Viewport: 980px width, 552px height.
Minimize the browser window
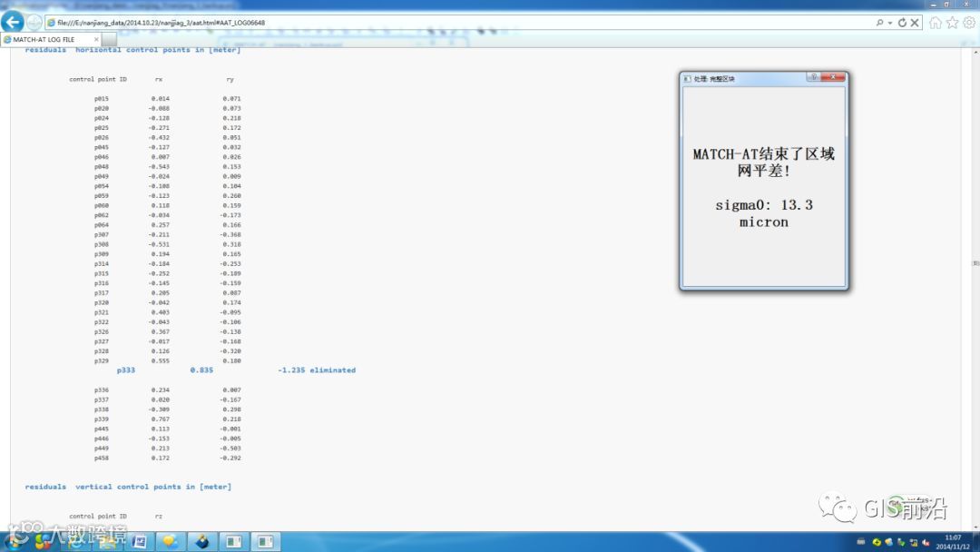[934, 5]
